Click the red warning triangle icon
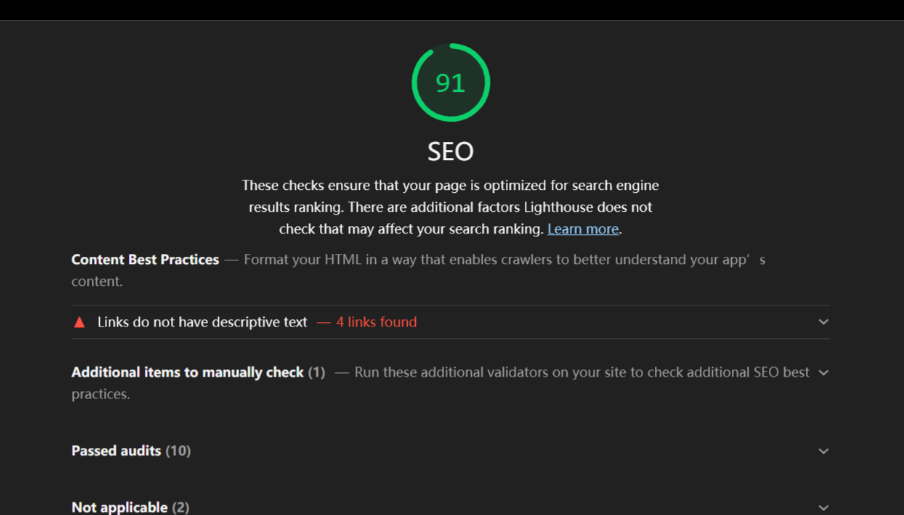Viewport: 904px width, 515px height. [x=80, y=322]
